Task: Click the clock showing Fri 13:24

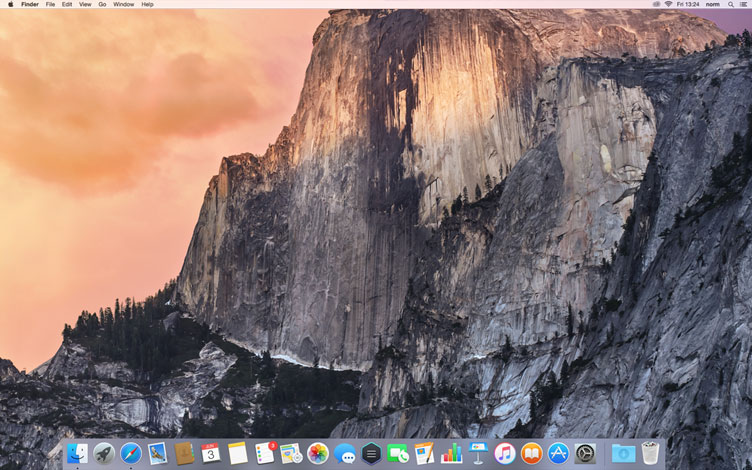Action: (689, 4)
